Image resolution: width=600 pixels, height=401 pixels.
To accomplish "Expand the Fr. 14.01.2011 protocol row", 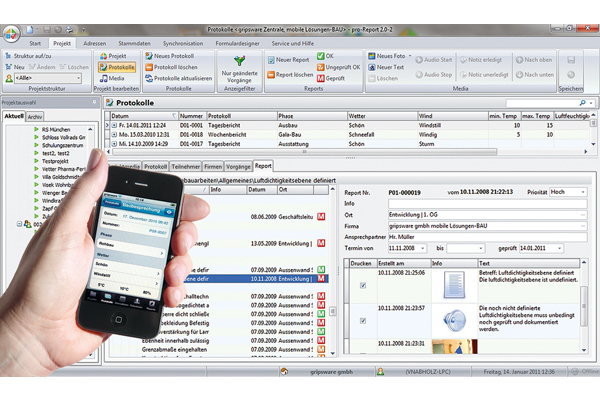I will pyautogui.click(x=114, y=125).
